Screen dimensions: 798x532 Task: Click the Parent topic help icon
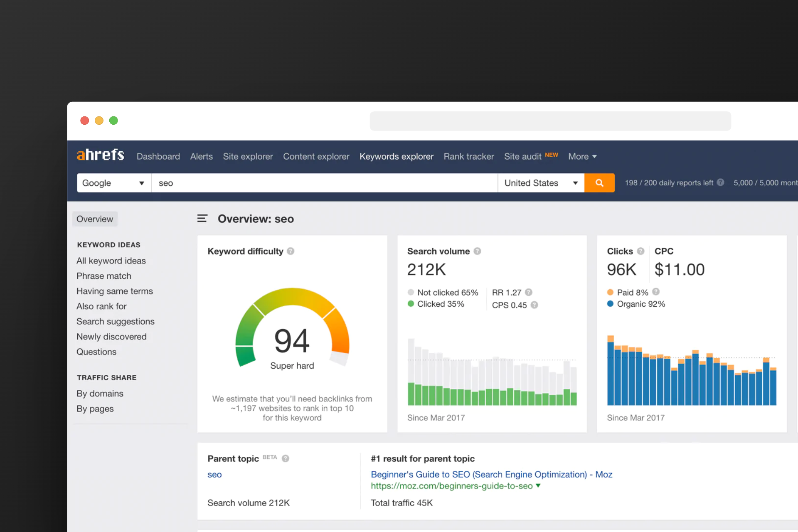click(286, 458)
